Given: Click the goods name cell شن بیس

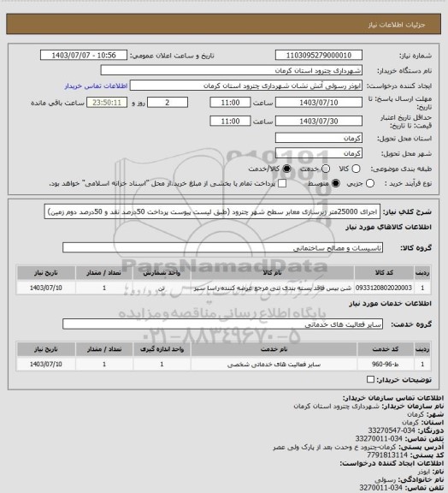Looking at the screenshot, I should [x=272, y=288].
